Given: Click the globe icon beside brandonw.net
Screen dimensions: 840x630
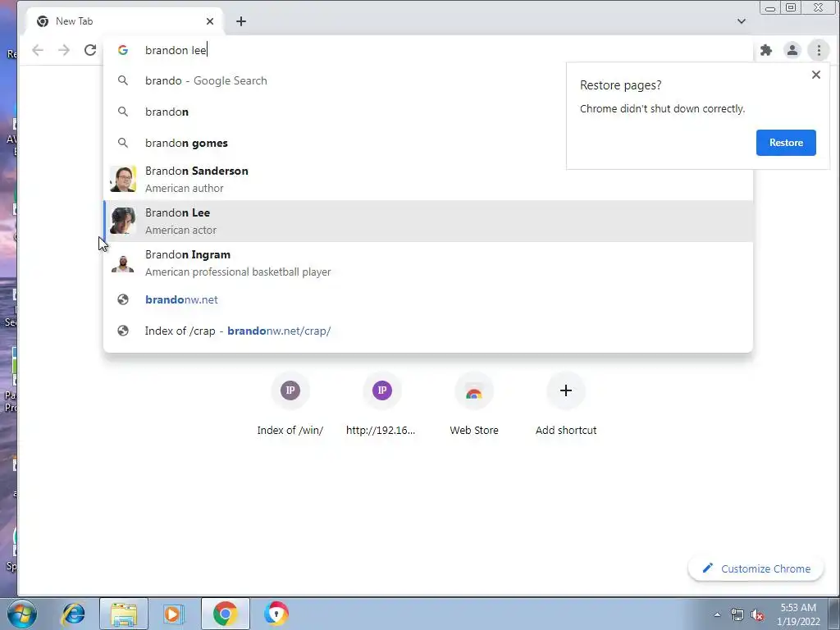Looking at the screenshot, I should tap(123, 299).
